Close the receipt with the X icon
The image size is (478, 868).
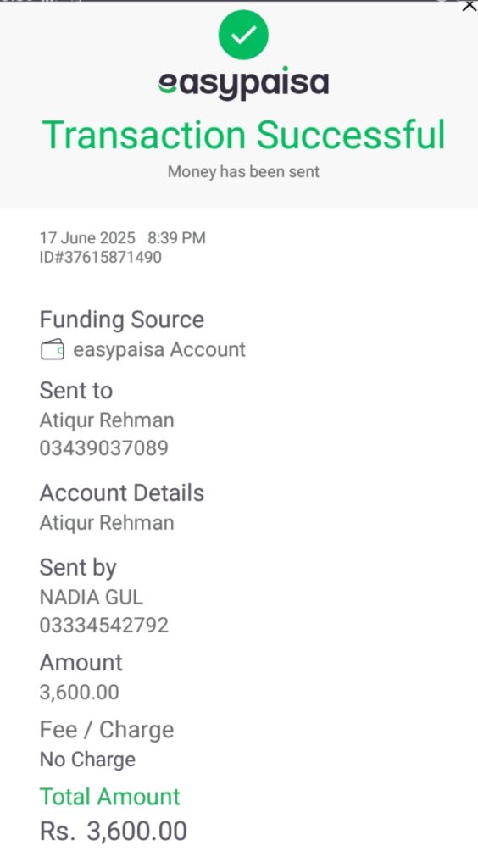coord(470,6)
